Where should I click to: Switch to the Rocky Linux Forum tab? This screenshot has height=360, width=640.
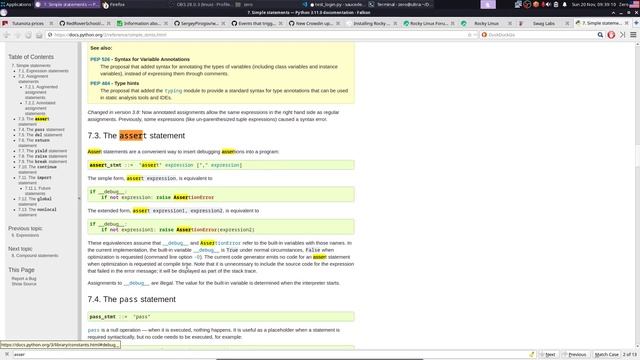tap(428, 24)
